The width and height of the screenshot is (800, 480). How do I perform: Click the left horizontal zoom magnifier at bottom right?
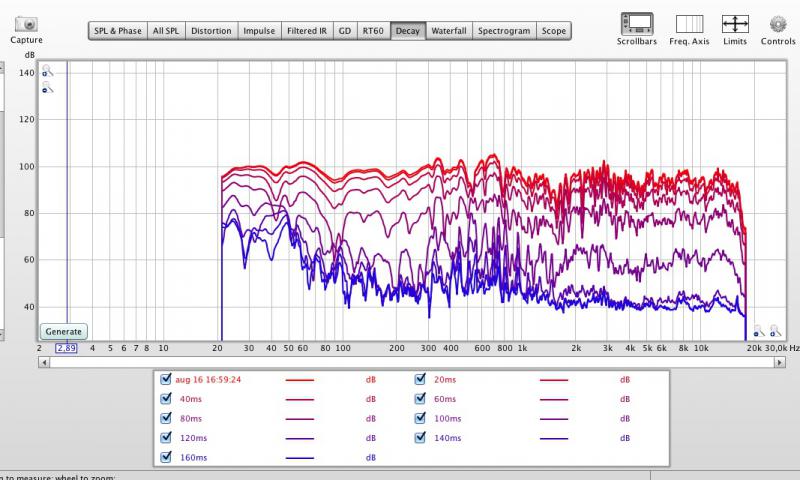click(759, 331)
